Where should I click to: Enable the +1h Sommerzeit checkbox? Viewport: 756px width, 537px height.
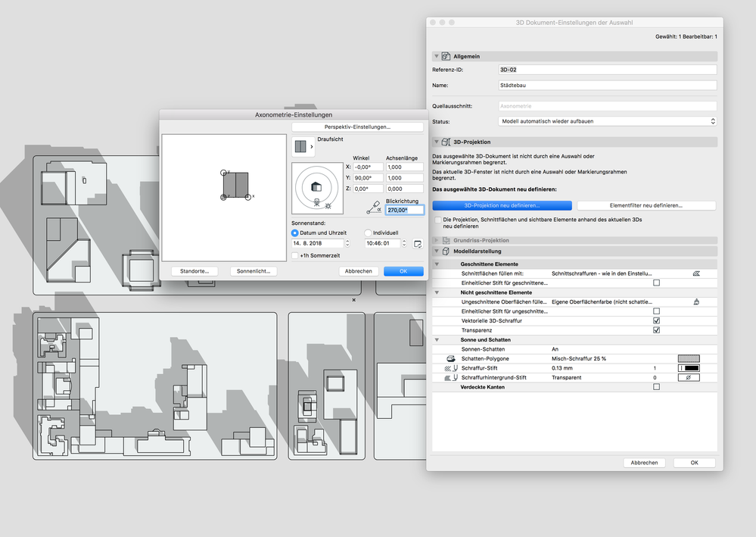tap(295, 256)
